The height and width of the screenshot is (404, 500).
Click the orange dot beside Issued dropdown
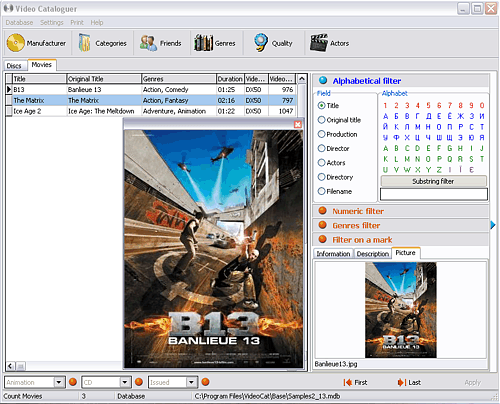point(205,382)
